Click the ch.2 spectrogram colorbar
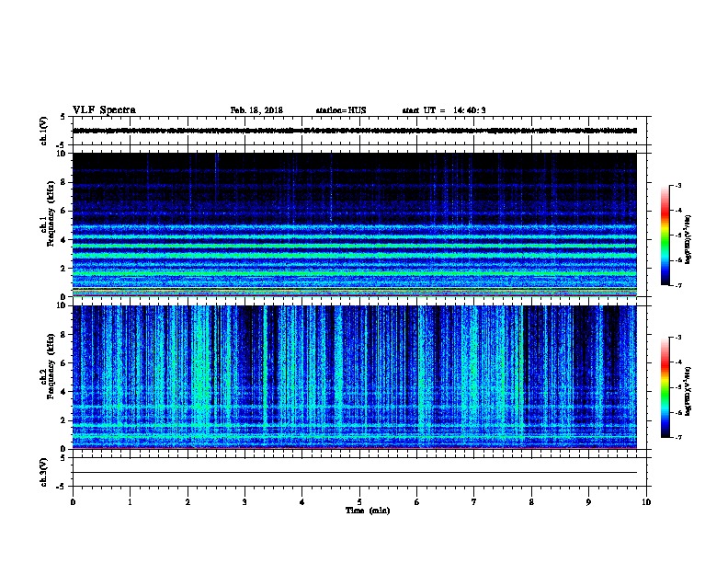This screenshot has height=563, width=728. 665,387
